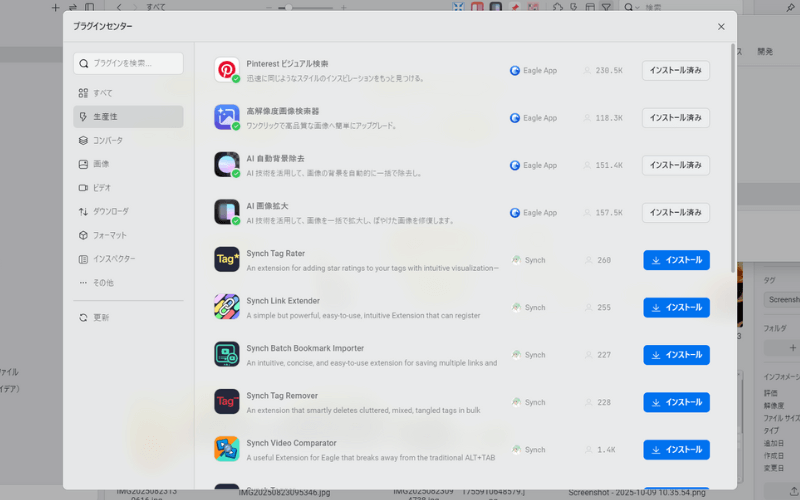
Task: Open the Synch Link Extender plugin icon
Action: coord(227,307)
